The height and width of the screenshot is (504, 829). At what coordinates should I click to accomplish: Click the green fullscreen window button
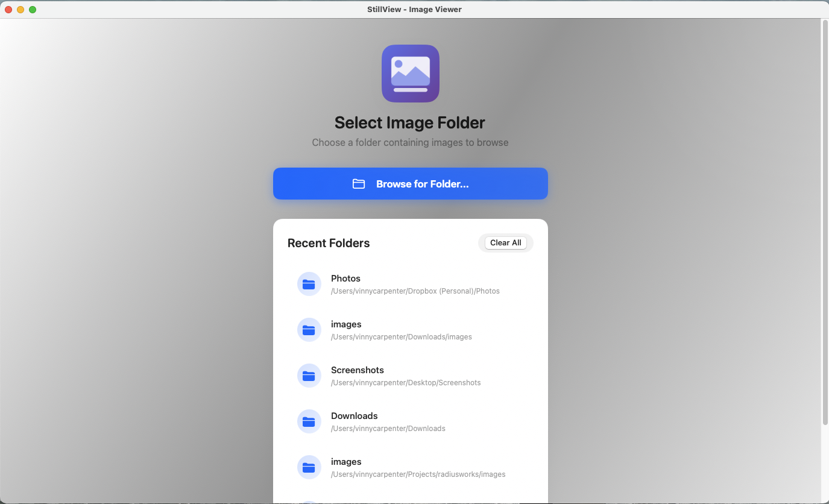click(33, 10)
